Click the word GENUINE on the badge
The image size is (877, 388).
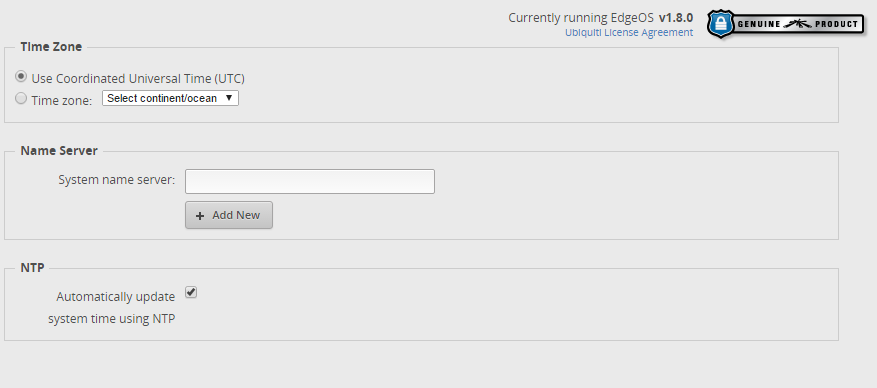759,24
